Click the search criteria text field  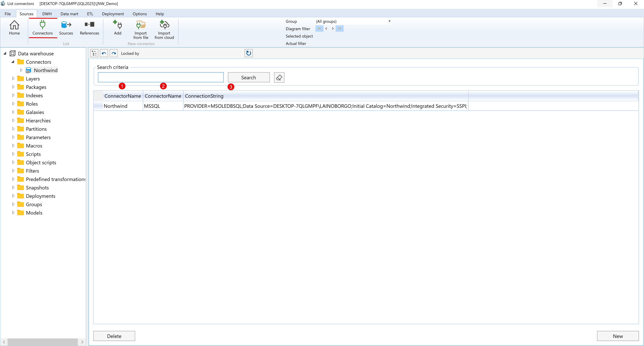click(x=160, y=77)
